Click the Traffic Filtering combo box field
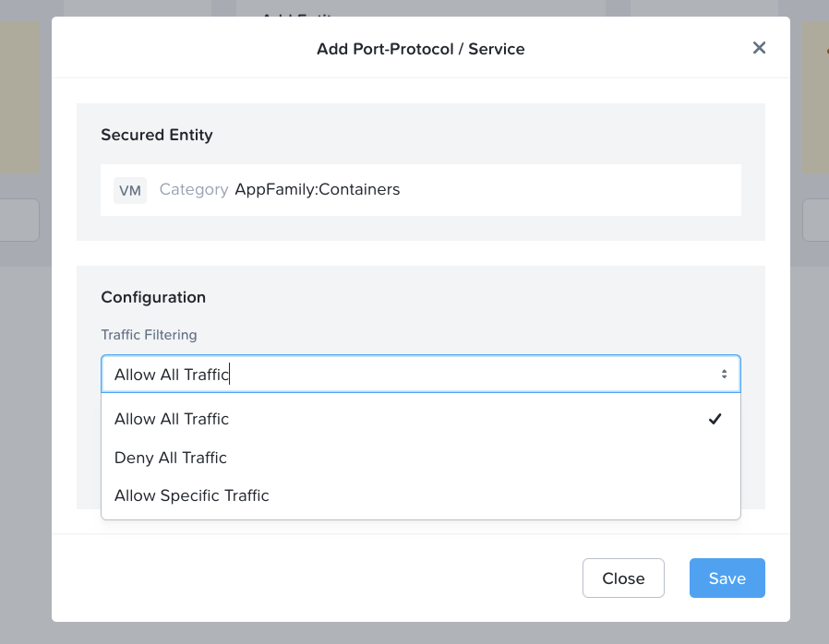The image size is (829, 644). click(406, 374)
